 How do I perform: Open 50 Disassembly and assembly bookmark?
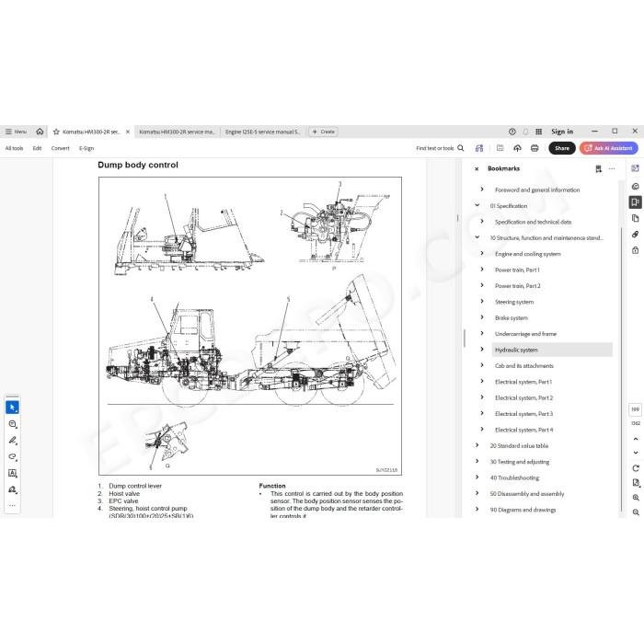coord(526,494)
